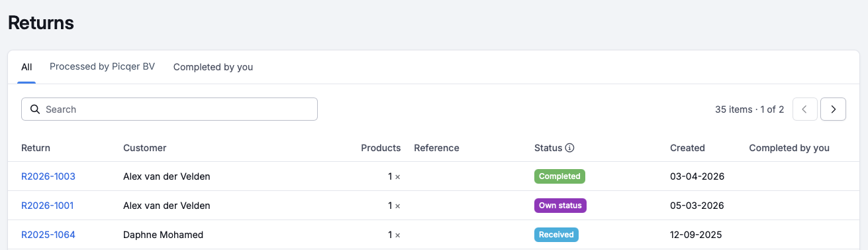Click the Received status badge
868x250 pixels.
click(x=556, y=235)
